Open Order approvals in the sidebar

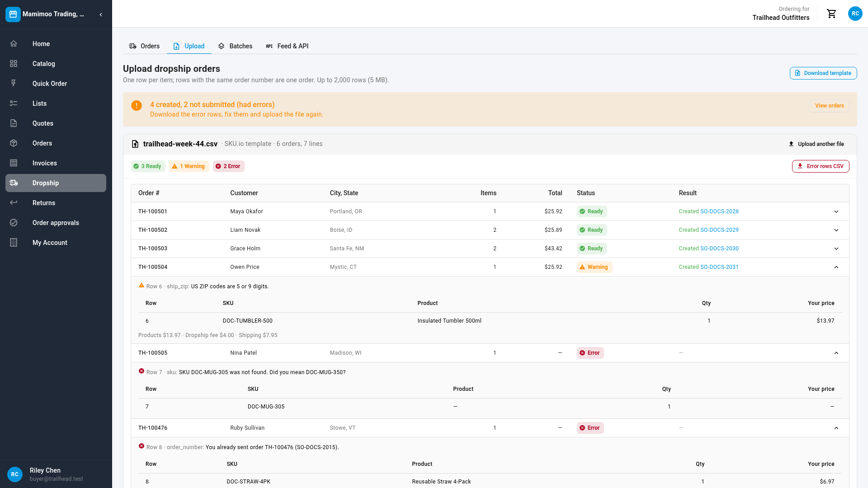coord(56,223)
